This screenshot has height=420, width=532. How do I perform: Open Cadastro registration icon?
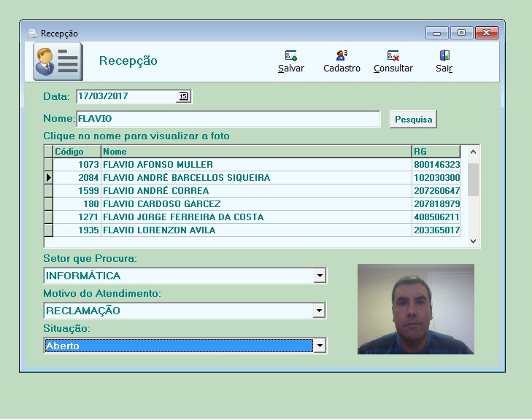click(x=342, y=55)
